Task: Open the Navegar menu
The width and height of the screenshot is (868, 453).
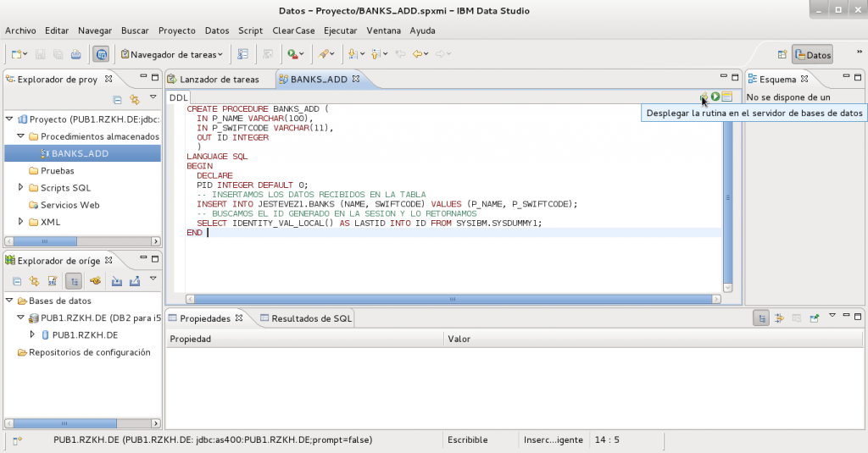Action: [x=95, y=30]
